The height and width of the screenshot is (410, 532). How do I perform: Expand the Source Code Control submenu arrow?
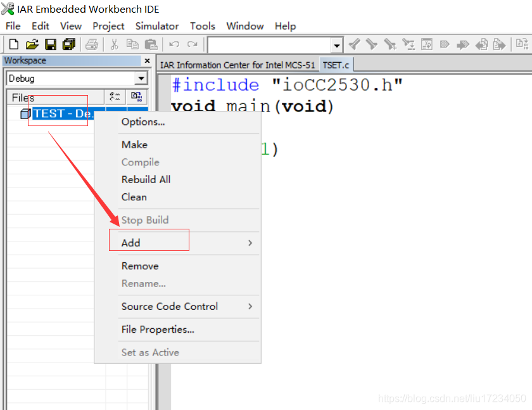[x=250, y=306]
